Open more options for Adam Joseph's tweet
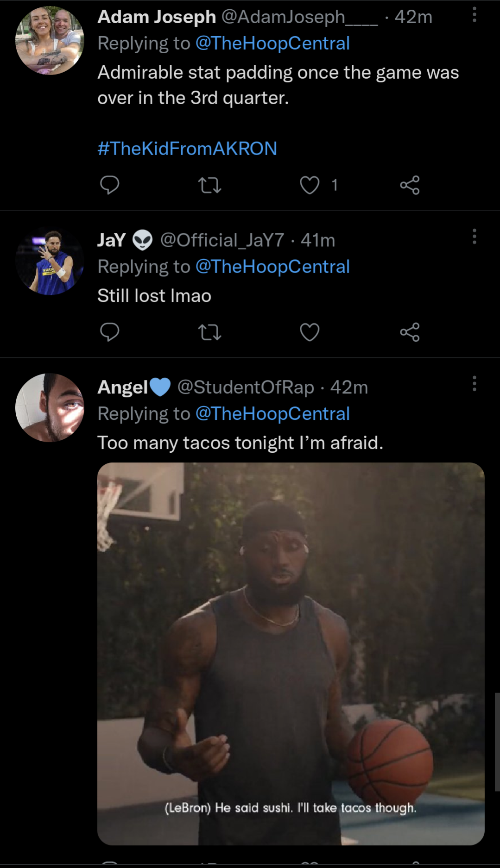The width and height of the screenshot is (500, 868). [474, 15]
